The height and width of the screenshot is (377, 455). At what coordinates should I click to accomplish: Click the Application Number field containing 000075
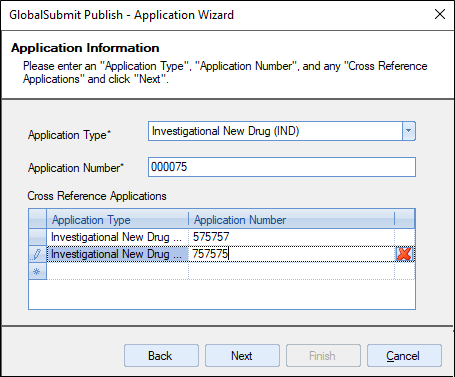pyautogui.click(x=282, y=167)
